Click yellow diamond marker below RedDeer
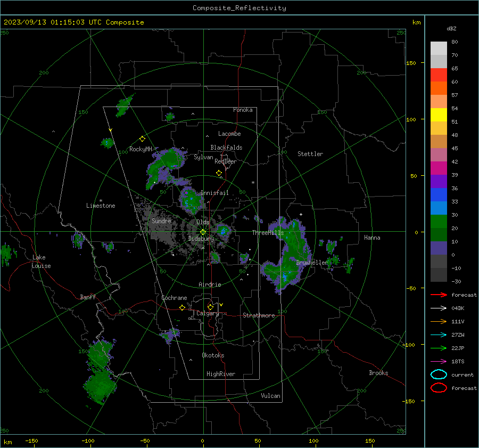 pos(219,173)
